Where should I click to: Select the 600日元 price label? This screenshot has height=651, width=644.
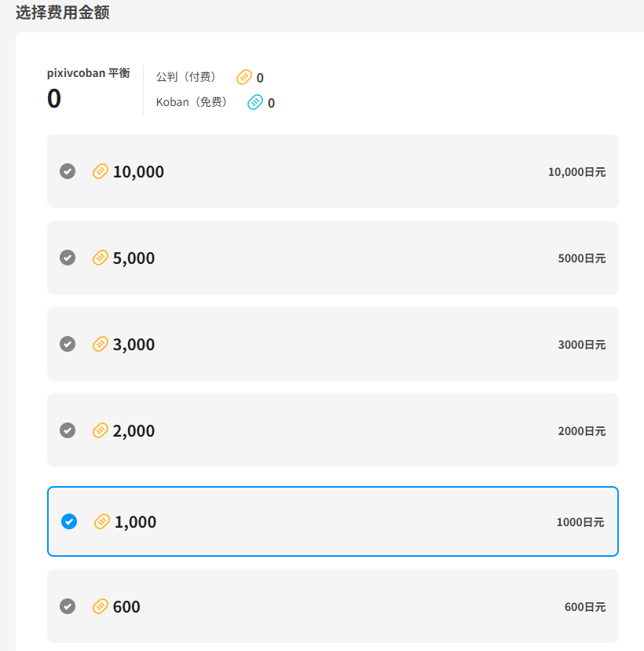pyautogui.click(x=584, y=607)
